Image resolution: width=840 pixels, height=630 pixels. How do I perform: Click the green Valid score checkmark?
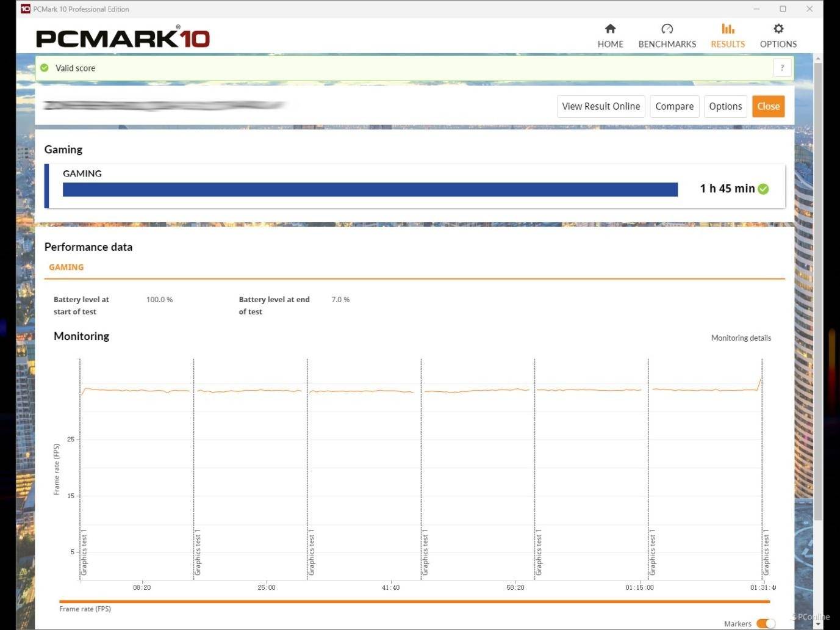(x=45, y=68)
